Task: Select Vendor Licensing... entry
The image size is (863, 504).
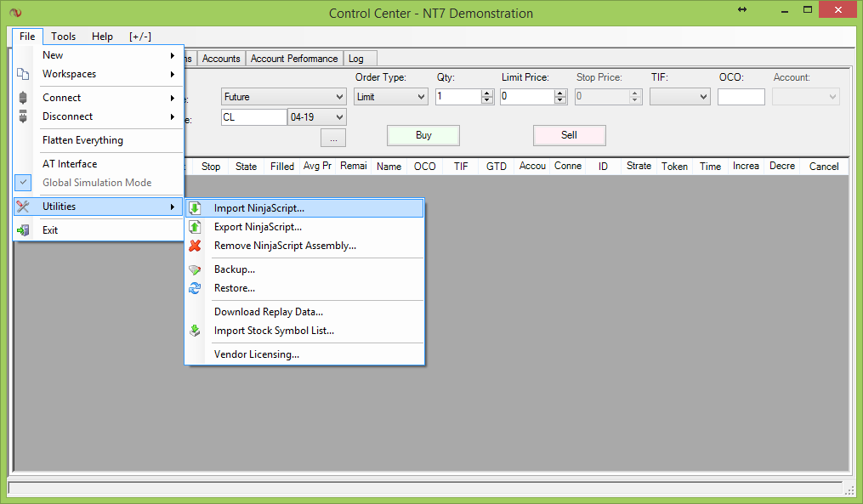Action: pyautogui.click(x=304, y=354)
